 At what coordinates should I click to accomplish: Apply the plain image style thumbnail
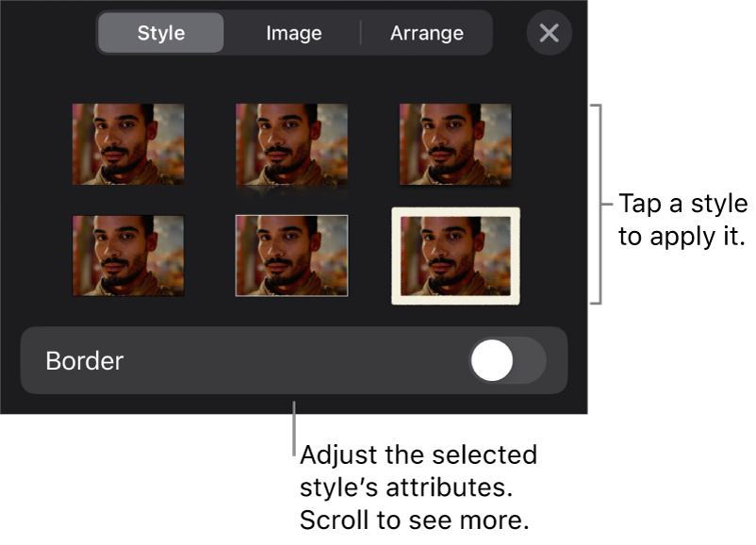[128, 144]
